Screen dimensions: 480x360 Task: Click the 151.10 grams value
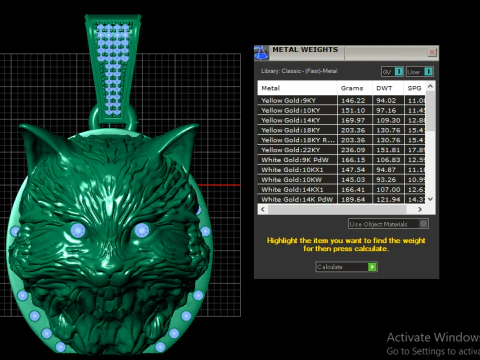(353, 110)
